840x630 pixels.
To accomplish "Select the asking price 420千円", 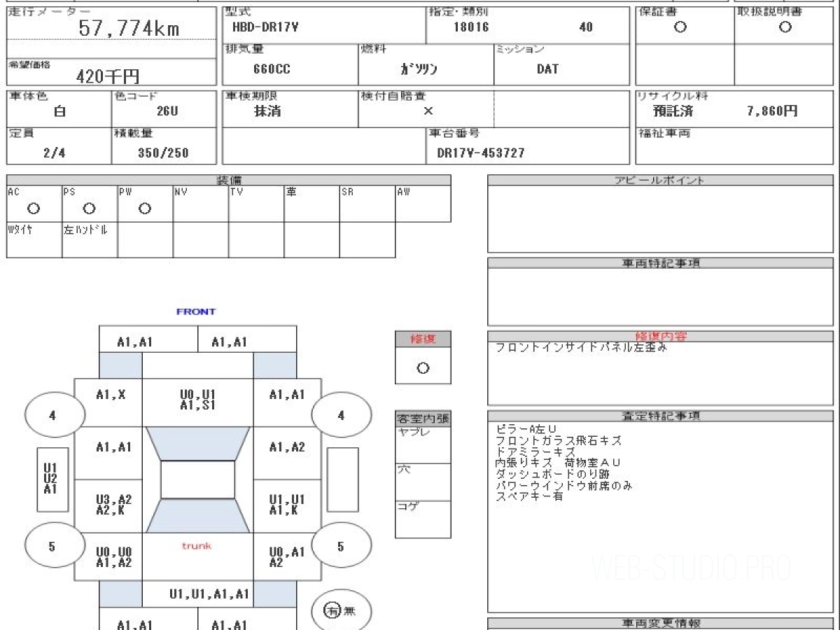I will pyautogui.click(x=107, y=76).
